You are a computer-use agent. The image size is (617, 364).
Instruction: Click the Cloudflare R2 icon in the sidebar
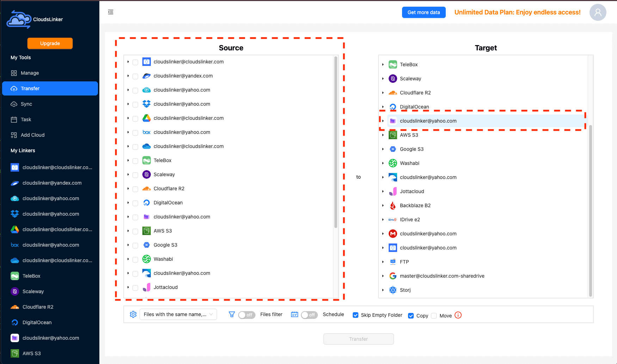click(15, 307)
